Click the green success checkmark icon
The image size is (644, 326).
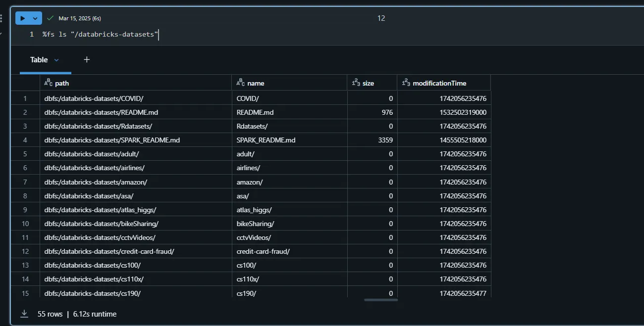(x=50, y=18)
